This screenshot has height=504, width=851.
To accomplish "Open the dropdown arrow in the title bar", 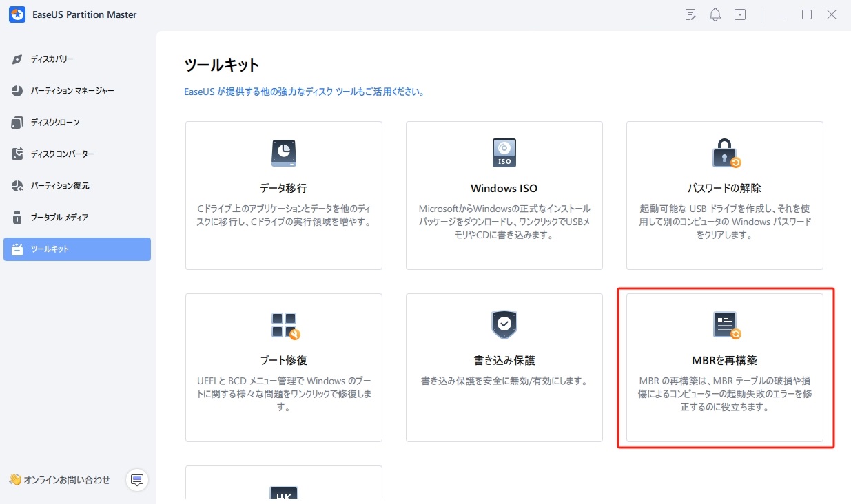I will click(740, 14).
